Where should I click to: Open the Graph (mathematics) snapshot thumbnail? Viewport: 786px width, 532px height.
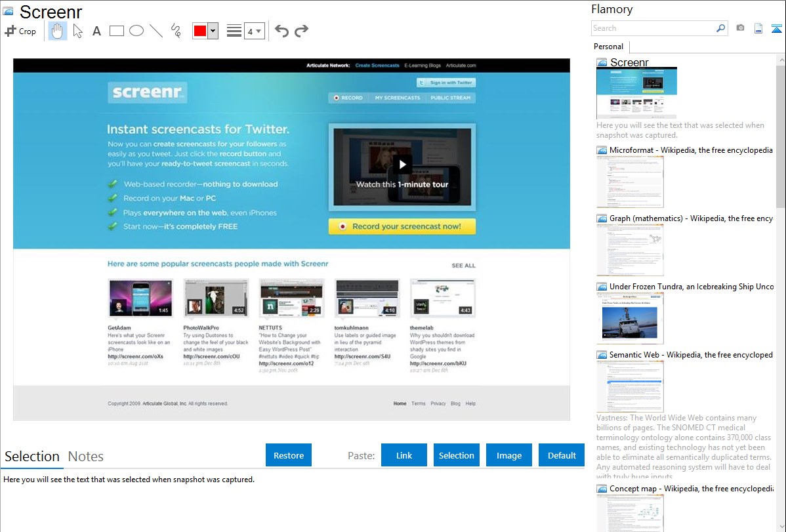coord(630,250)
